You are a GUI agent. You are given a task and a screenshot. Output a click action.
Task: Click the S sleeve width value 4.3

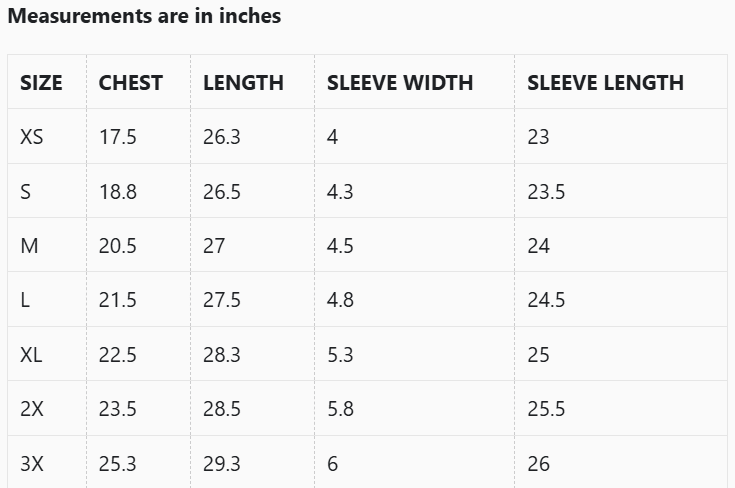click(x=340, y=192)
